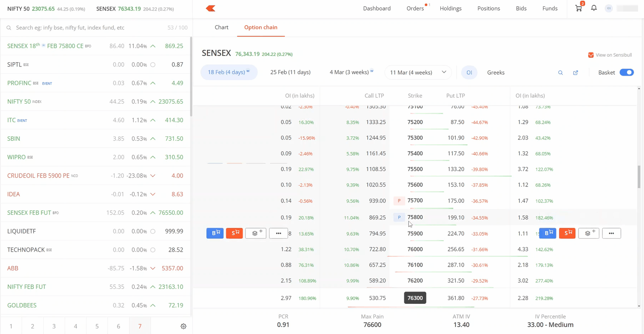Switch to watchlist page 7

coord(140,326)
